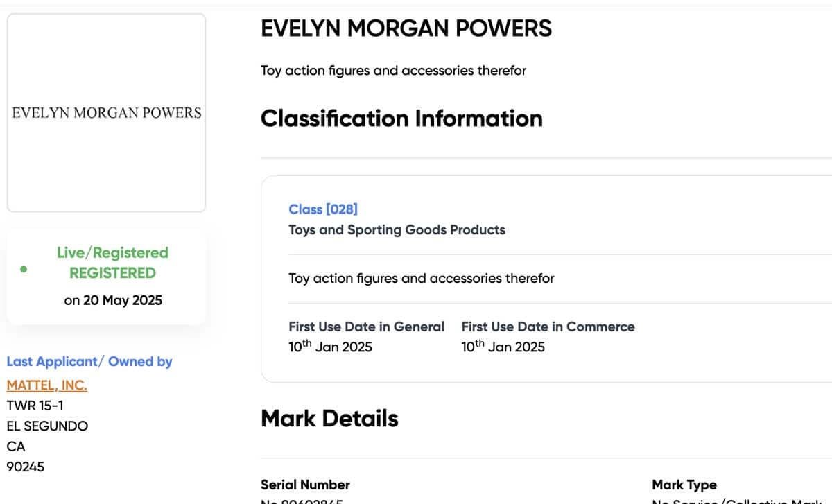Select the First Use Date in Commerce value

(x=503, y=346)
